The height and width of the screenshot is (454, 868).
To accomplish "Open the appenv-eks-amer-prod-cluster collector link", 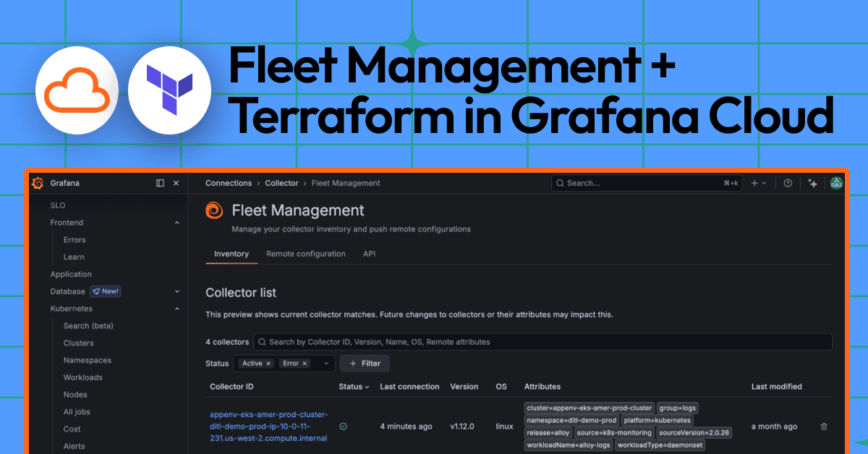I will [268, 427].
